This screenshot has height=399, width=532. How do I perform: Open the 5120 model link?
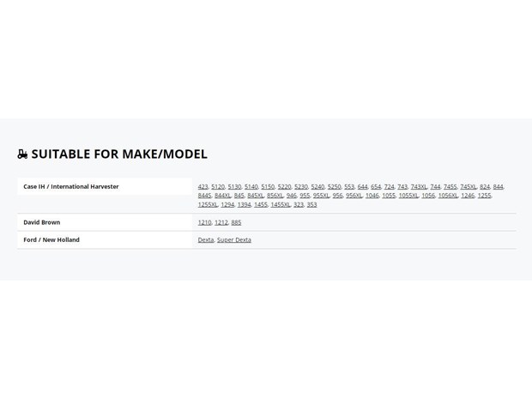218,186
